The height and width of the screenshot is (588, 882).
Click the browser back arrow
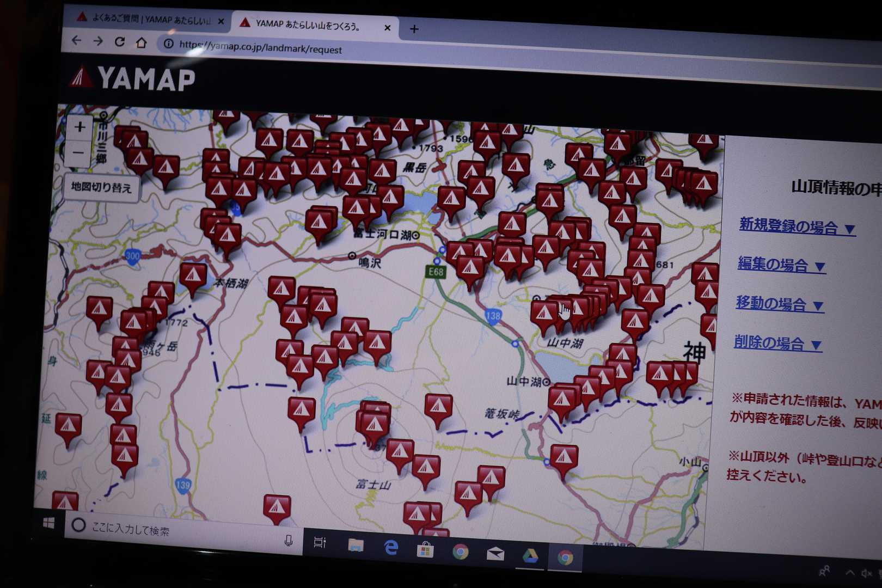[x=76, y=41]
